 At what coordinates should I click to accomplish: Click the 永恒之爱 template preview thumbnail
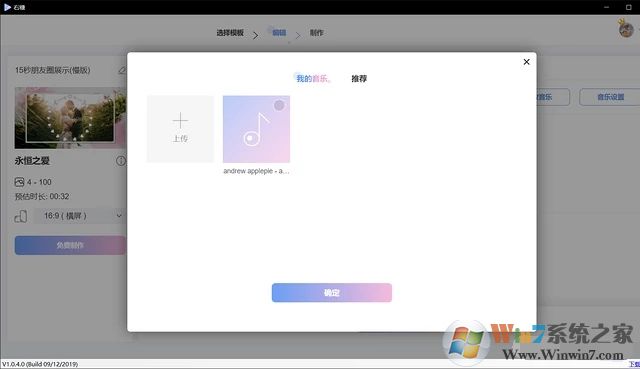point(70,118)
